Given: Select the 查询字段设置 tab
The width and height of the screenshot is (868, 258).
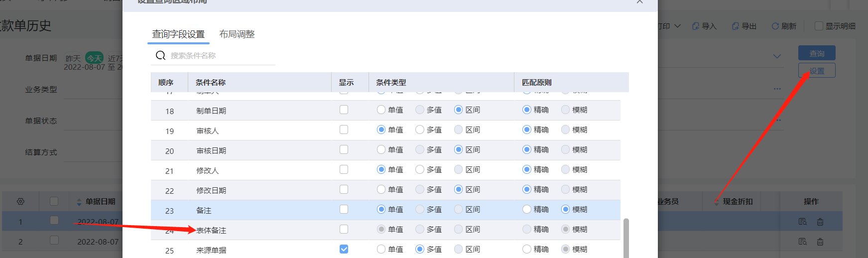Looking at the screenshot, I should (x=178, y=34).
